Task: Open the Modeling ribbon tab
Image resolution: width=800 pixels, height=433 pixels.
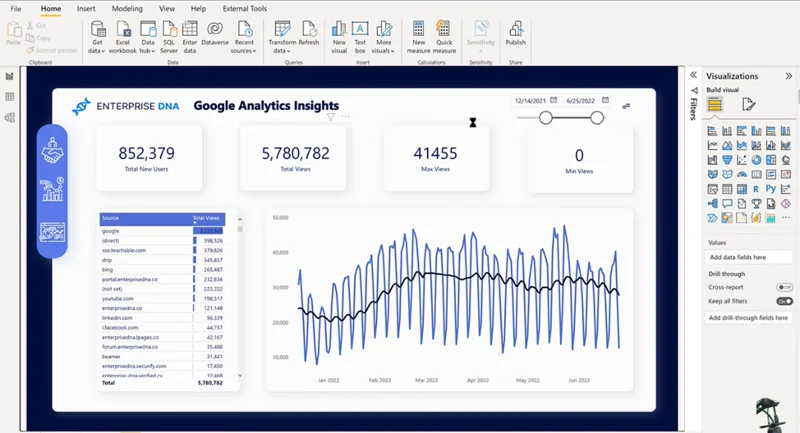Action: (127, 9)
